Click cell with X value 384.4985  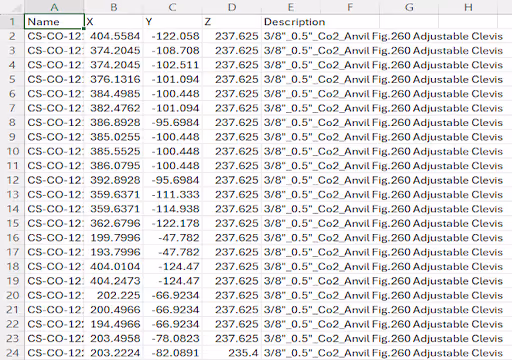click(x=113, y=94)
